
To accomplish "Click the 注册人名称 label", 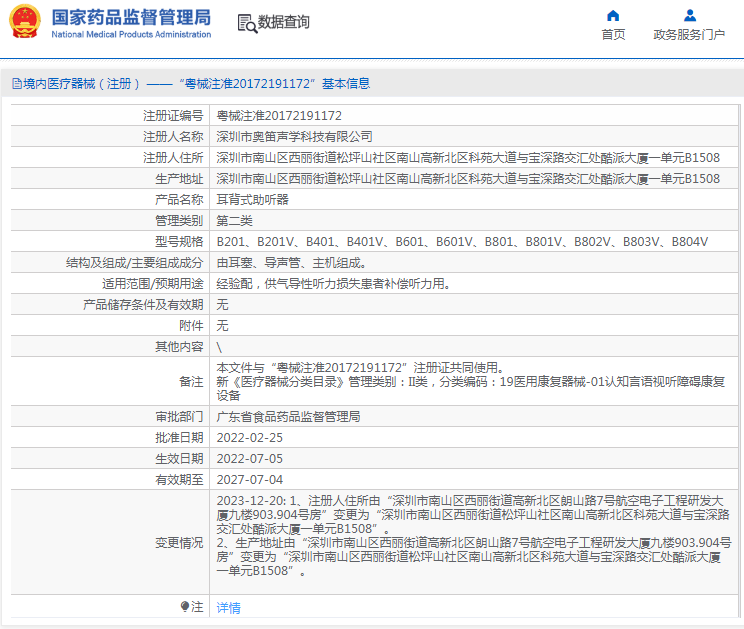I will point(173,137).
